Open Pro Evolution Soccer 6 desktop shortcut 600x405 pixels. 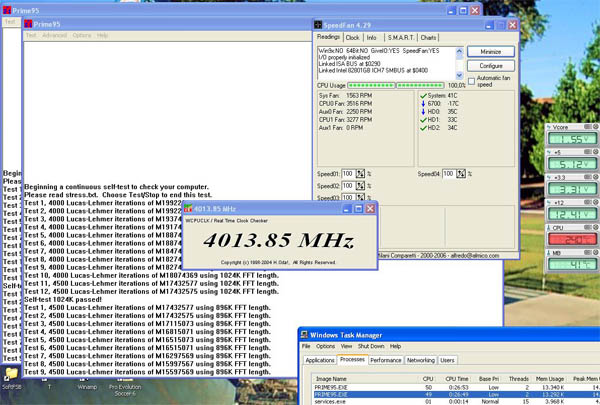coord(125,387)
